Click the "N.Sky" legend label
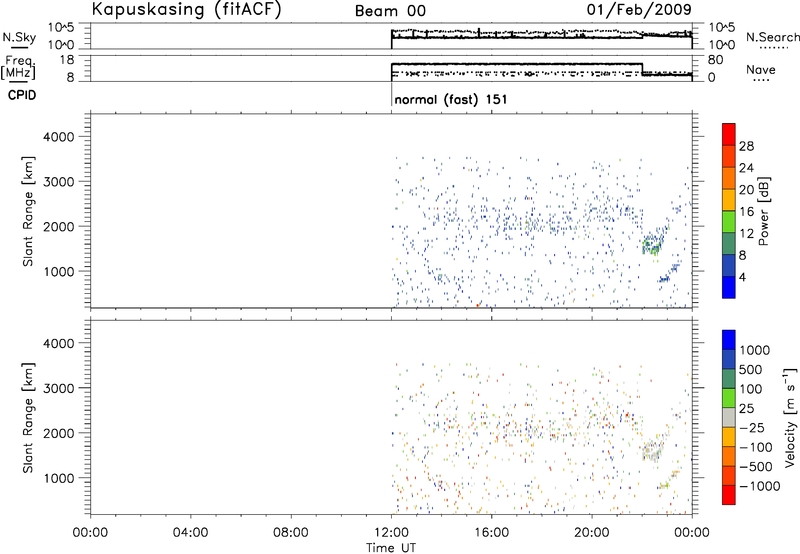This screenshot has height=554, width=800. pyautogui.click(x=19, y=37)
